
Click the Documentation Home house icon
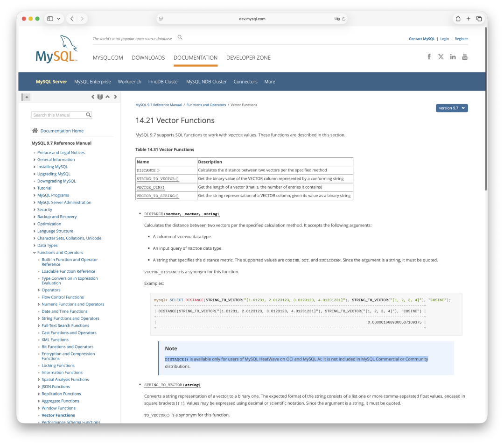coord(35,131)
